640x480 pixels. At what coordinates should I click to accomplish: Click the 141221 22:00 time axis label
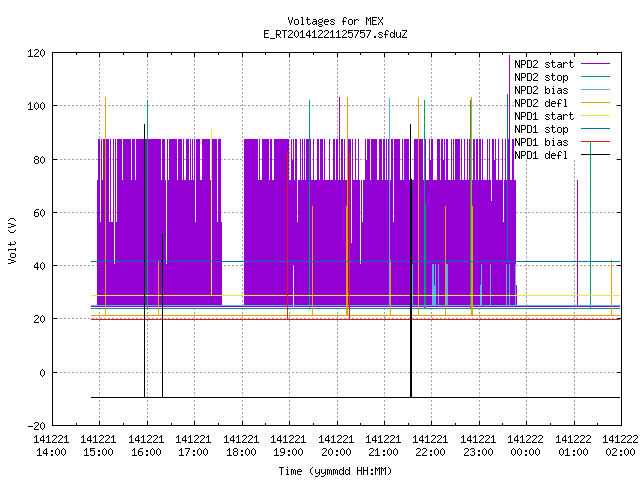(431, 446)
